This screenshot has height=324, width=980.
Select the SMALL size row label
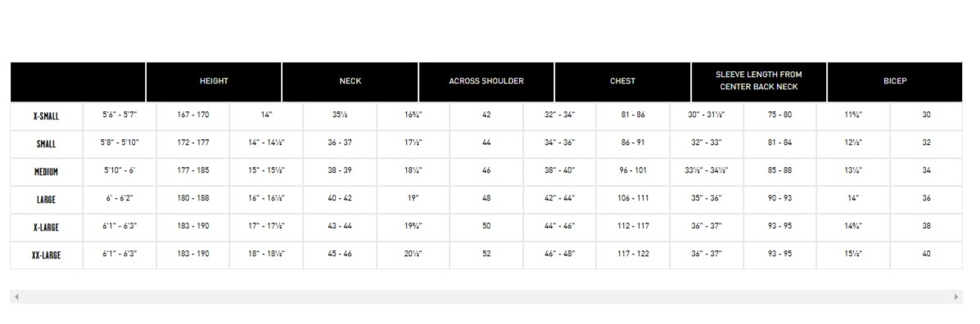tap(46, 144)
